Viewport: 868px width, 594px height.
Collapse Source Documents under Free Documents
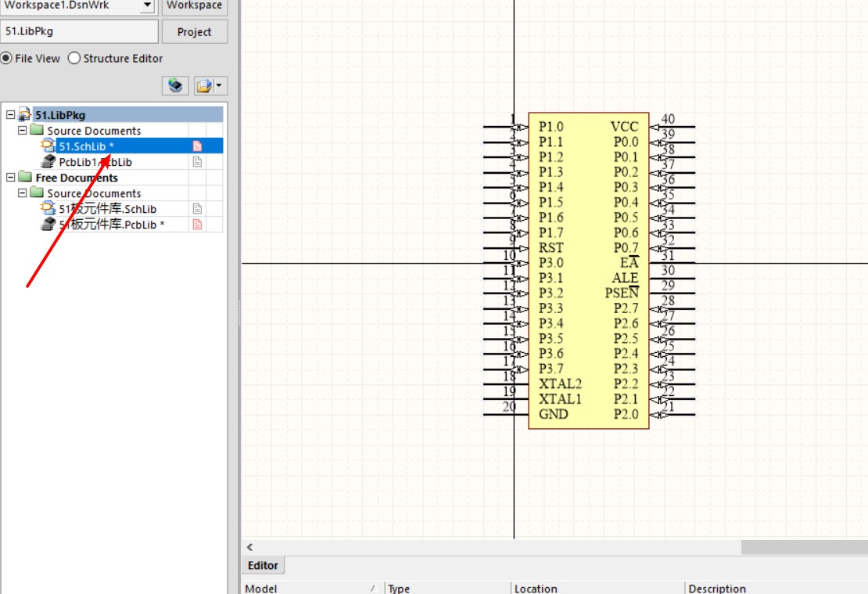(x=22, y=193)
